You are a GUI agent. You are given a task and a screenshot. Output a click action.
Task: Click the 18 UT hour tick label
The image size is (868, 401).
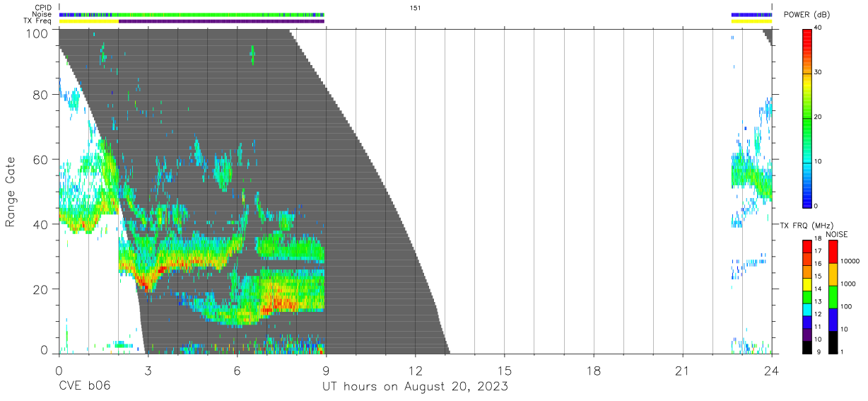click(594, 371)
